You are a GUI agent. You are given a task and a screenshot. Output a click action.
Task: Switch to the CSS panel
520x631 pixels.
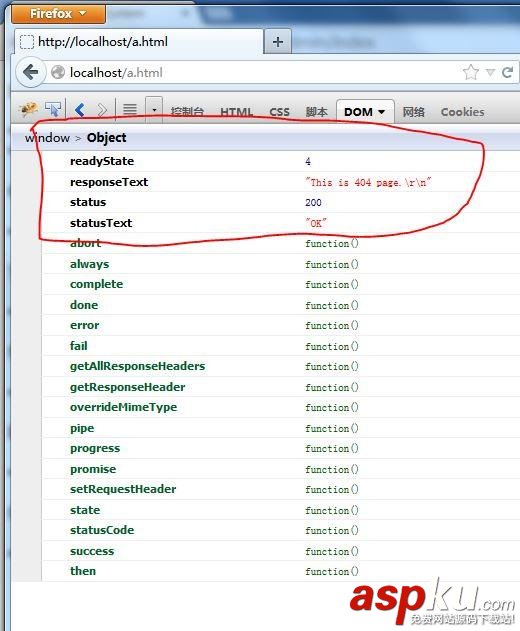tap(279, 112)
